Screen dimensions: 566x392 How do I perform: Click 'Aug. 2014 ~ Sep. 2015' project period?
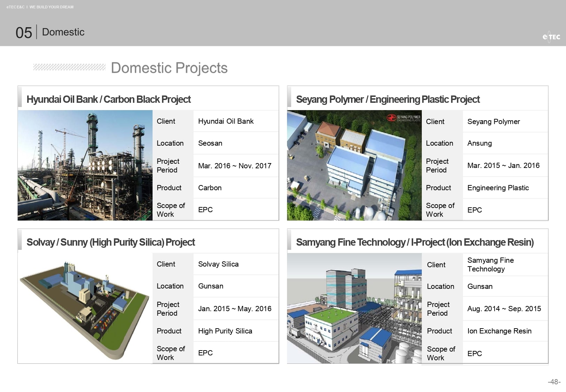click(504, 309)
